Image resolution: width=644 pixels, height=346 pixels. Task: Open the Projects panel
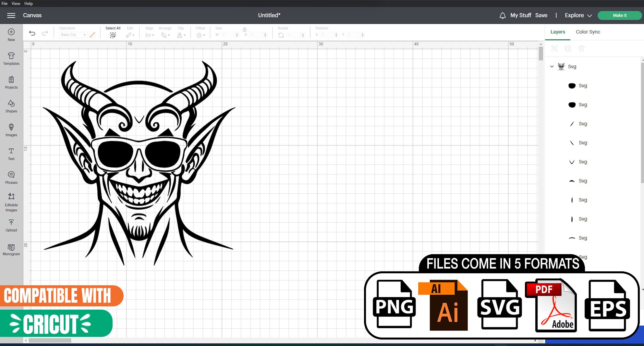[x=11, y=82]
